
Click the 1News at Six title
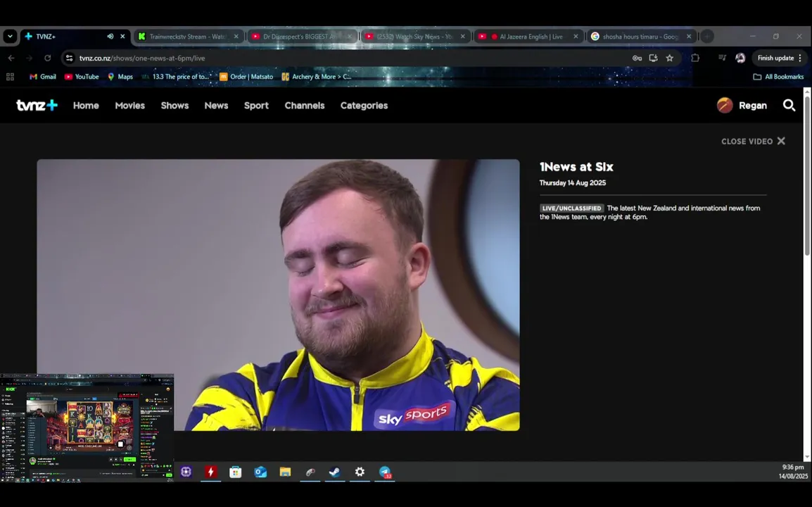pyautogui.click(x=576, y=167)
